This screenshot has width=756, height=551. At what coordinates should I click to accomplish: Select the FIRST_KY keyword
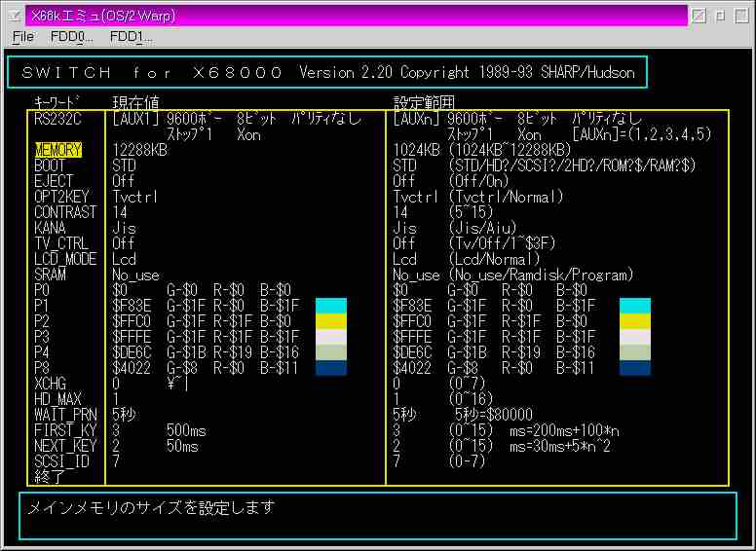(x=65, y=430)
